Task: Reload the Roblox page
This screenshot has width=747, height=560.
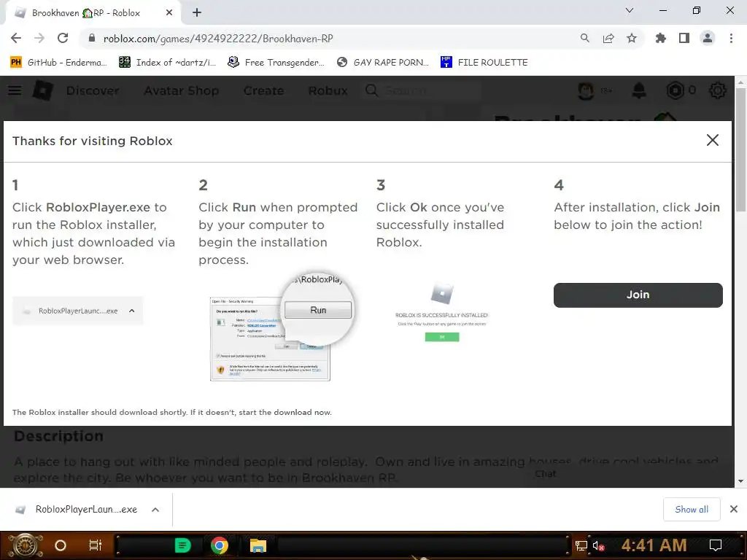Action: (x=63, y=38)
